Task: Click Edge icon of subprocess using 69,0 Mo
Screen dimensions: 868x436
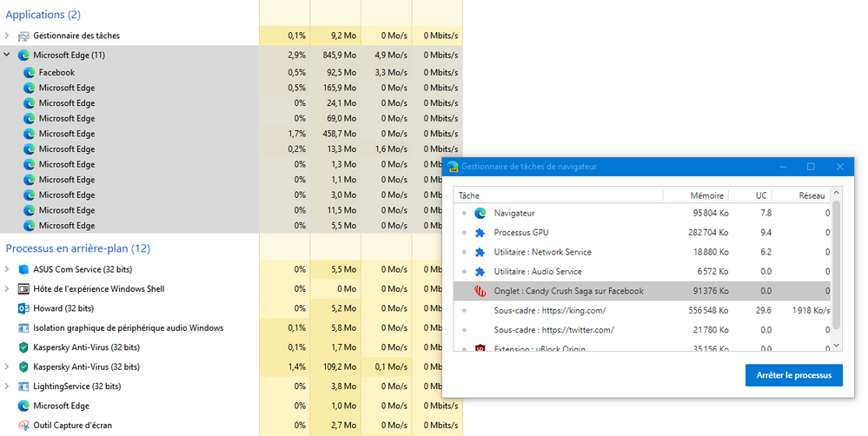Action: (x=29, y=118)
